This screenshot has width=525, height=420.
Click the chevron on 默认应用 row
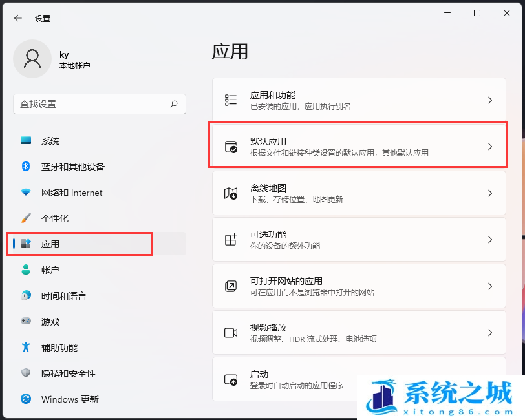pyautogui.click(x=490, y=147)
